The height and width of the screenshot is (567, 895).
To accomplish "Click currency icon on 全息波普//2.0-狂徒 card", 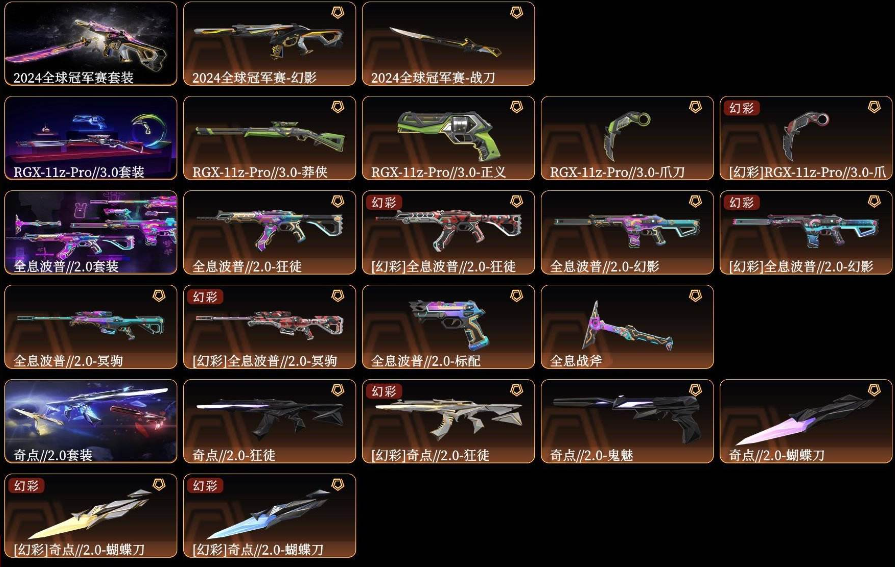I will click(x=338, y=201).
